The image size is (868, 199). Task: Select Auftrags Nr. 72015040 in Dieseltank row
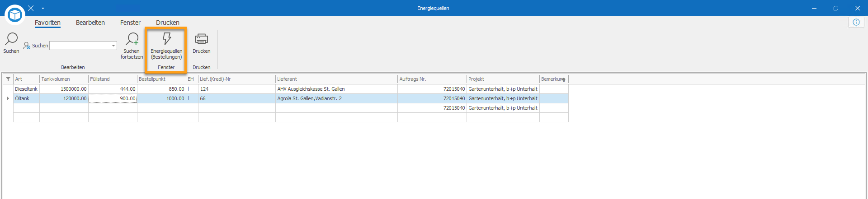coord(432,89)
